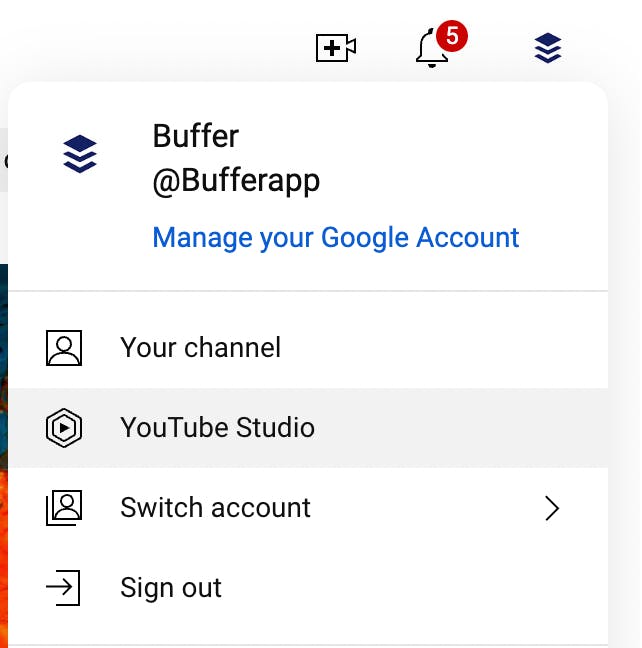
Task: Choose Sign out menu item
Action: [308, 587]
